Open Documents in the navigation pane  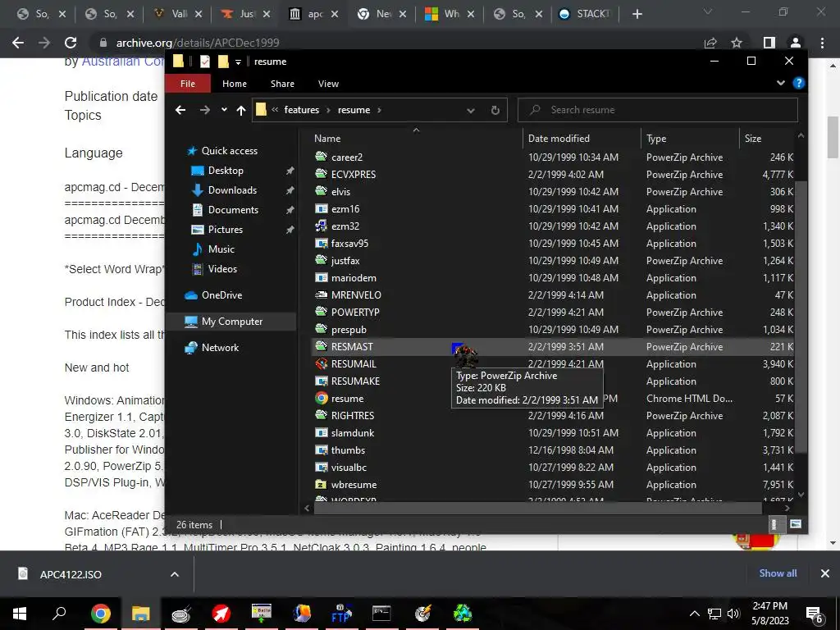[x=233, y=210]
